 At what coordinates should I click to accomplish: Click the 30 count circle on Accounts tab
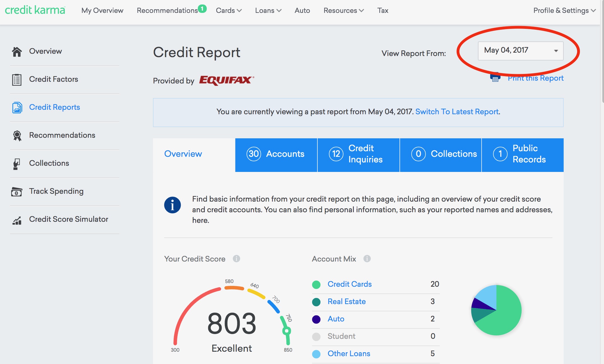(x=254, y=154)
